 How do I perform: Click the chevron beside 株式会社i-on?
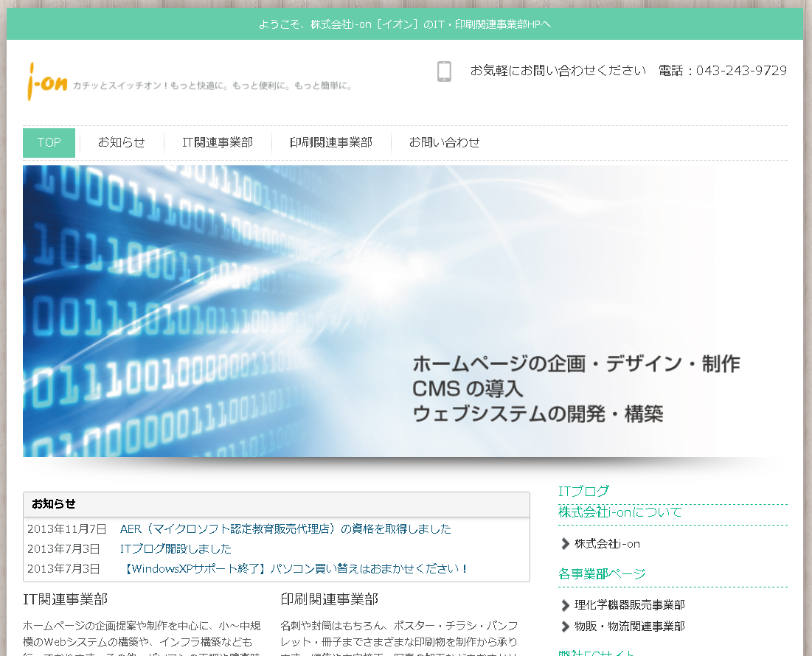[x=566, y=544]
